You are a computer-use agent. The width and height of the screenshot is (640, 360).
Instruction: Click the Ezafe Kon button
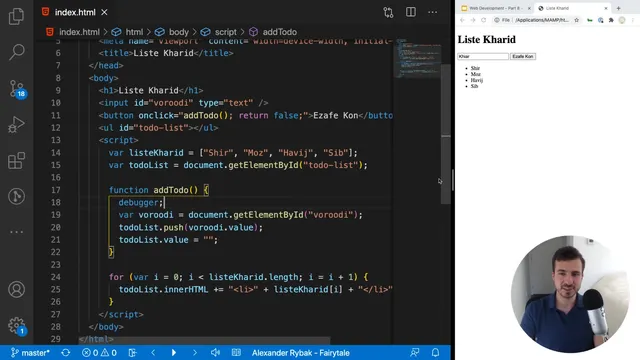[x=523, y=56]
